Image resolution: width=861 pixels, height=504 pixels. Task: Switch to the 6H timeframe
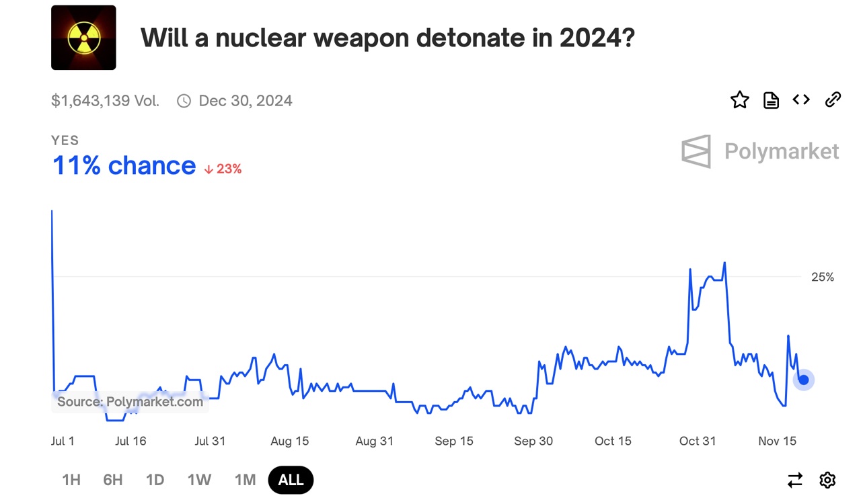coord(112,480)
